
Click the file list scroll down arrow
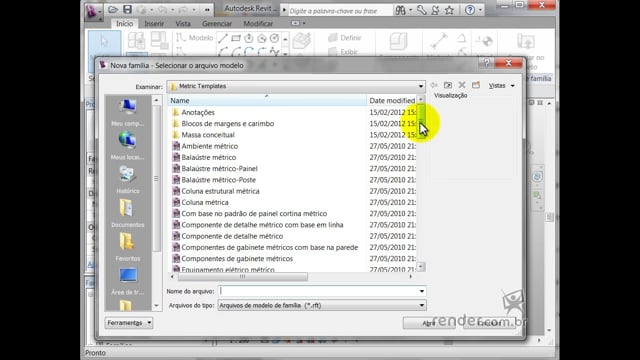[420, 267]
